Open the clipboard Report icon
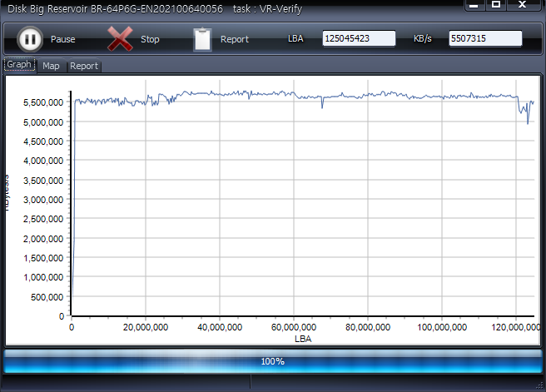The width and height of the screenshot is (546, 392). (202, 39)
